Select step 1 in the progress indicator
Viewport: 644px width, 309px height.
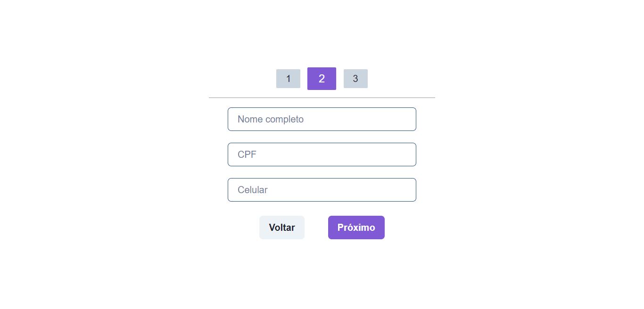click(288, 79)
